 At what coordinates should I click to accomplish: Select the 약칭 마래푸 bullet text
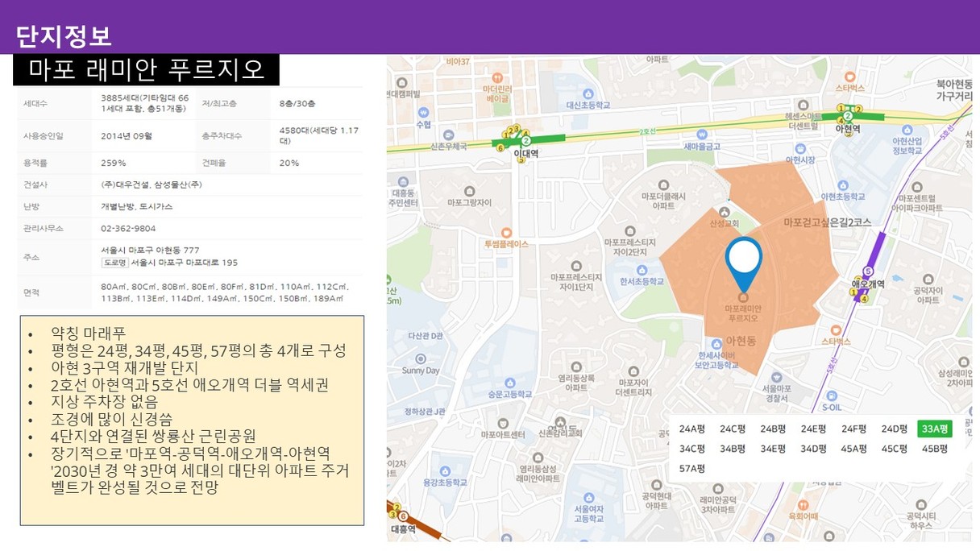click(x=89, y=333)
